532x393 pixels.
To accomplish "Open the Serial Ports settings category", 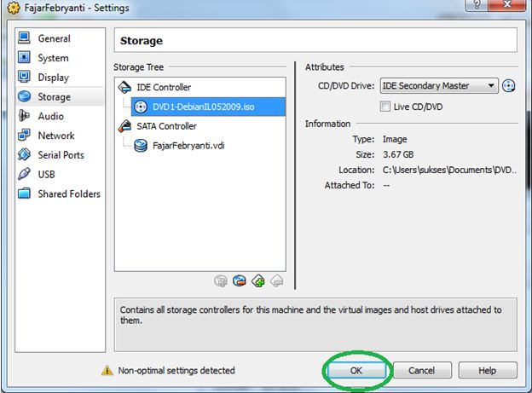I will pos(60,155).
